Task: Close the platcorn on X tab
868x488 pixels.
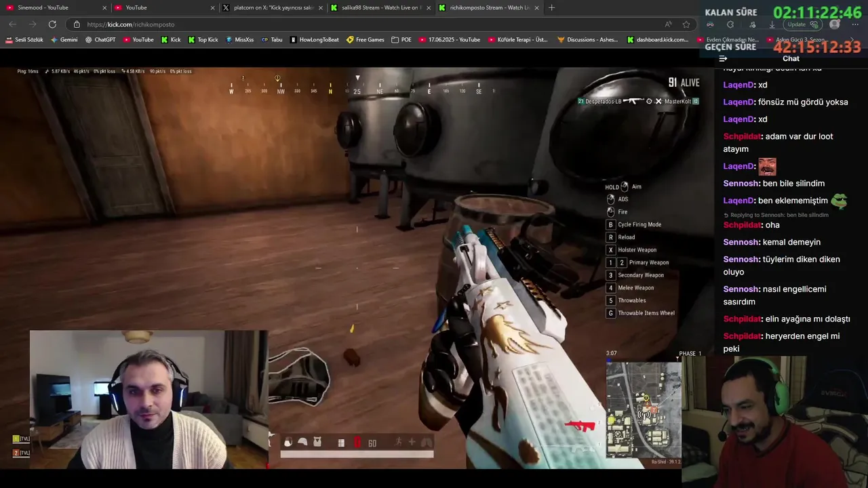Action: pyautogui.click(x=320, y=7)
